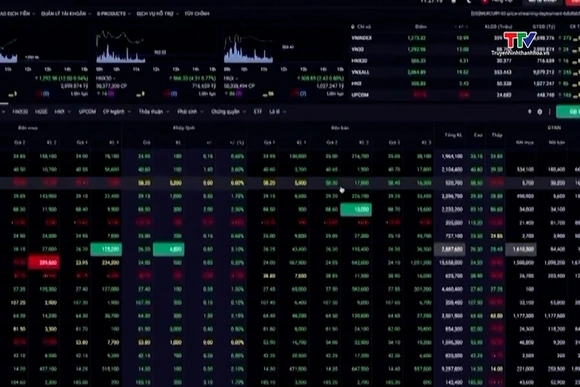Click the phone icon in the top bar
The height and width of the screenshot is (387, 580).
[469, 1]
